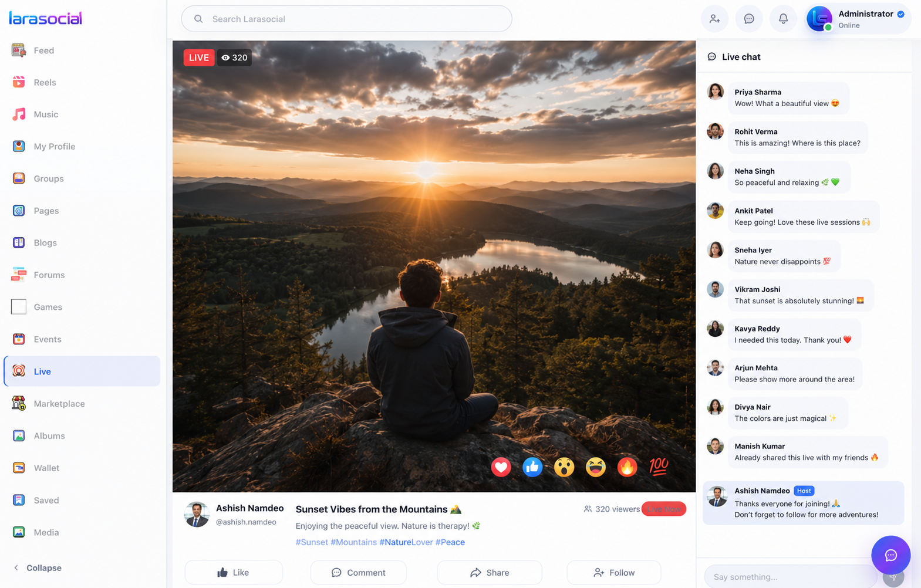921x588 pixels.
Task: Click Divya Nair's chat message
Action: pos(788,413)
